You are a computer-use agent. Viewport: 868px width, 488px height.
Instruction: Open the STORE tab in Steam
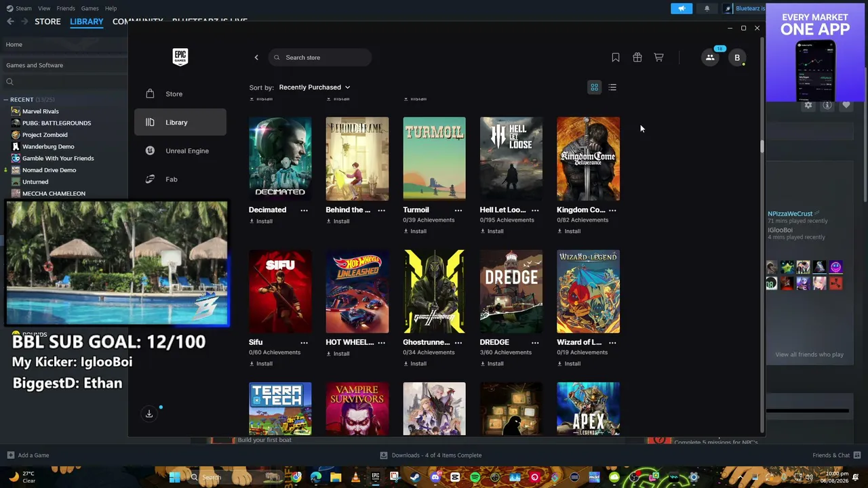pos(47,22)
